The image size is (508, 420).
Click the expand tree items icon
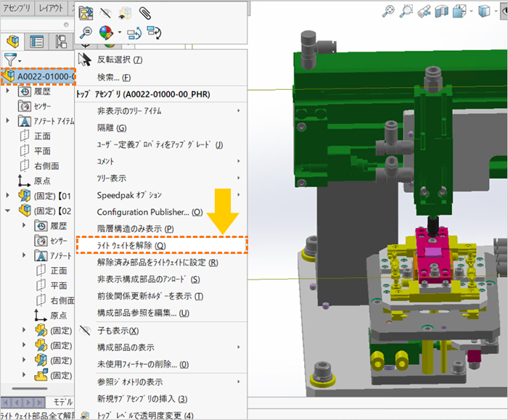click(134, 33)
